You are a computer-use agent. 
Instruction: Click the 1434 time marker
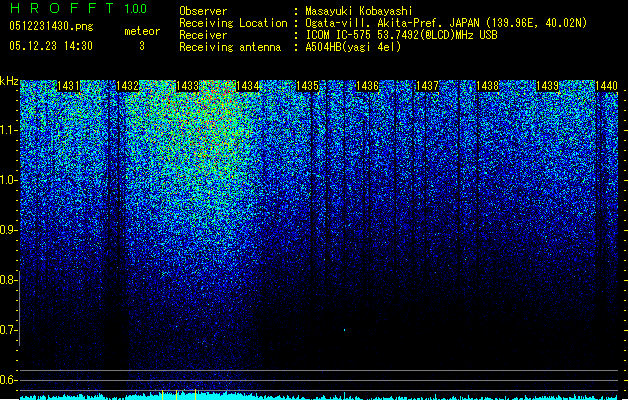click(x=248, y=86)
